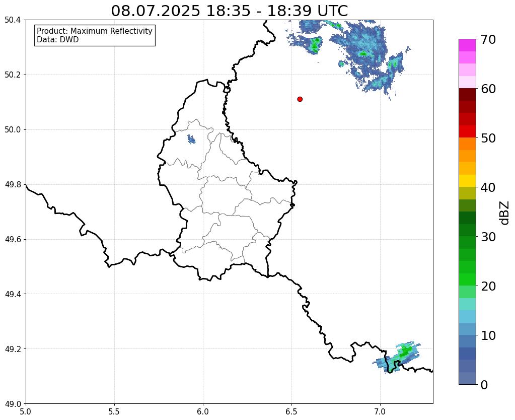Click the plot title with date and time
515x420 pixels.
(229, 11)
